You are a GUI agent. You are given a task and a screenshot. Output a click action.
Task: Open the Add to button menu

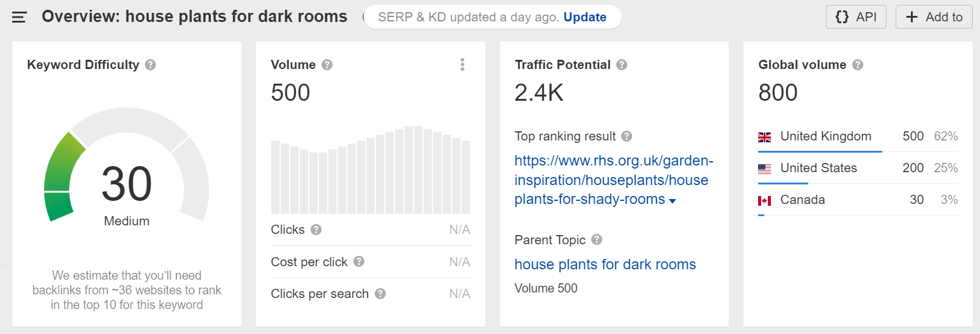pos(934,17)
